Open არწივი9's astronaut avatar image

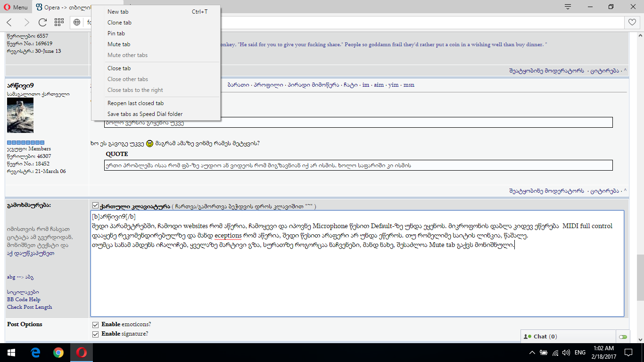pos(20,115)
